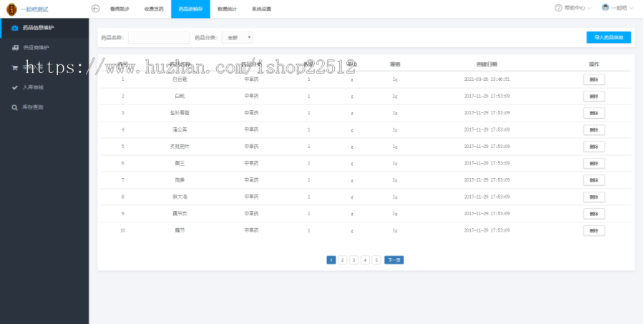
Task: Click the 库存查询 magnifier icon
Action: [15, 107]
